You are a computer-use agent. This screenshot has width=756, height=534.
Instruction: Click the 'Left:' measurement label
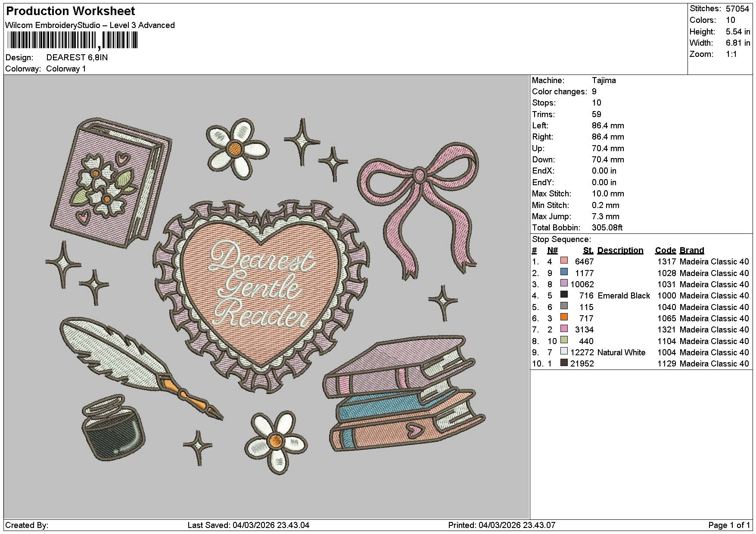click(540, 126)
